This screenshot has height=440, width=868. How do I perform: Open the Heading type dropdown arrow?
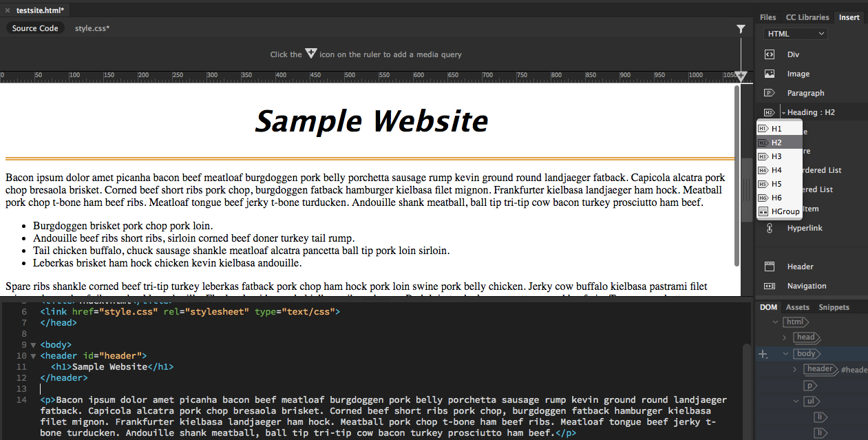(x=783, y=113)
